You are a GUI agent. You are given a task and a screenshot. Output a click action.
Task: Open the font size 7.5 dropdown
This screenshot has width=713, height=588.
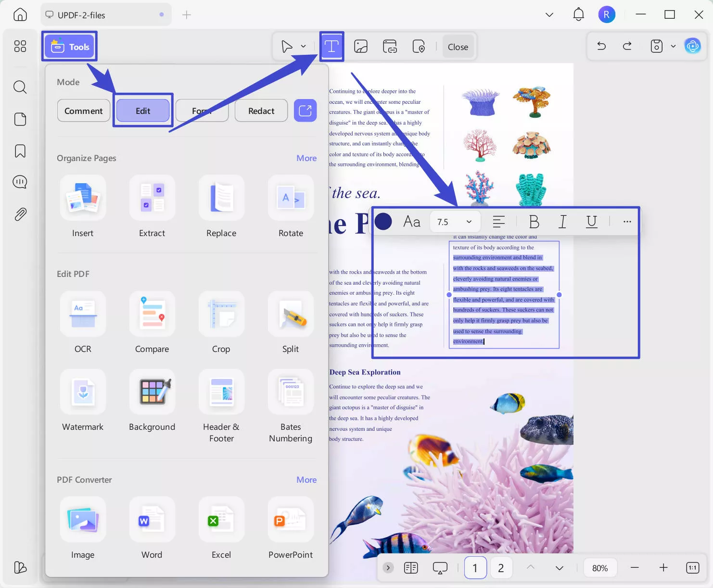click(455, 222)
